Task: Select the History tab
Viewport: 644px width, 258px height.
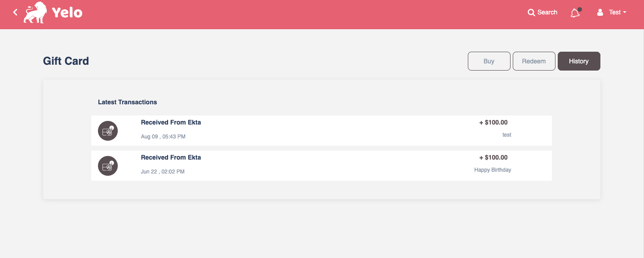Action: [x=579, y=61]
